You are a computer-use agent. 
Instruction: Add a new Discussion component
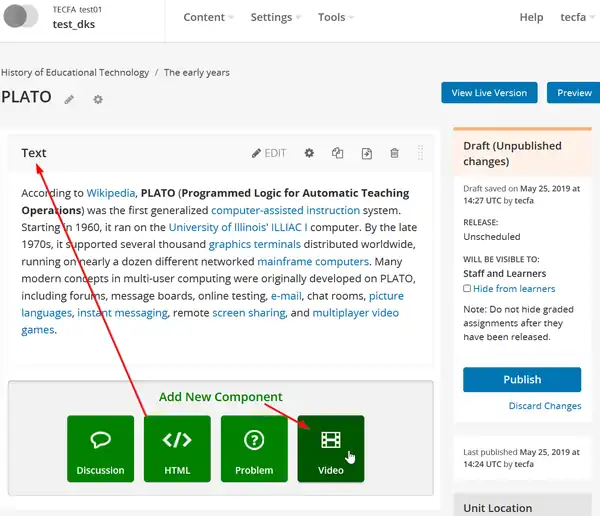pos(100,448)
